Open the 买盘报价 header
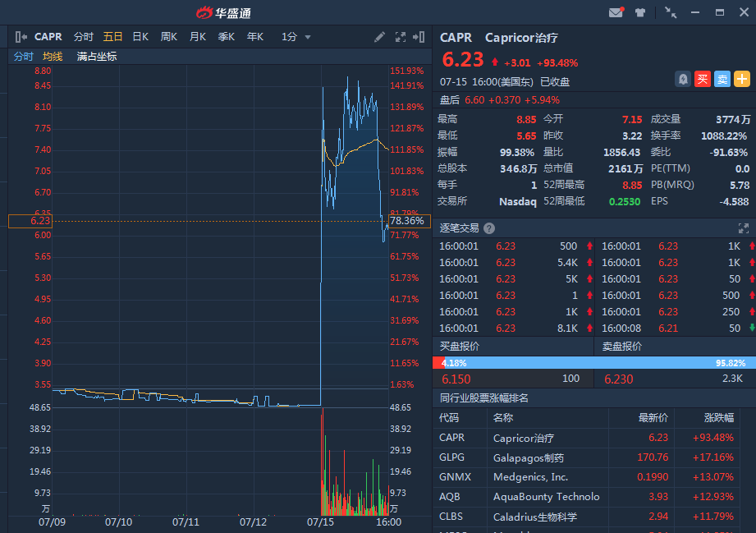 [x=459, y=347]
